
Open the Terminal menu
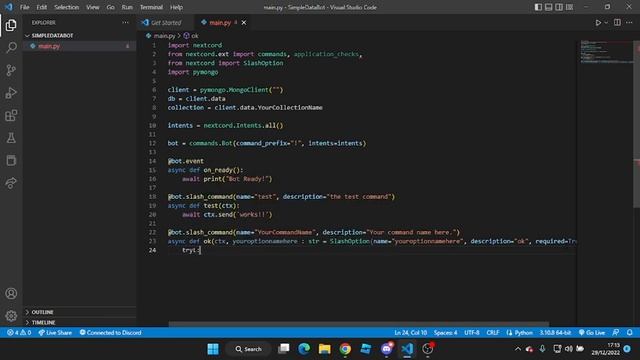(x=151, y=7)
